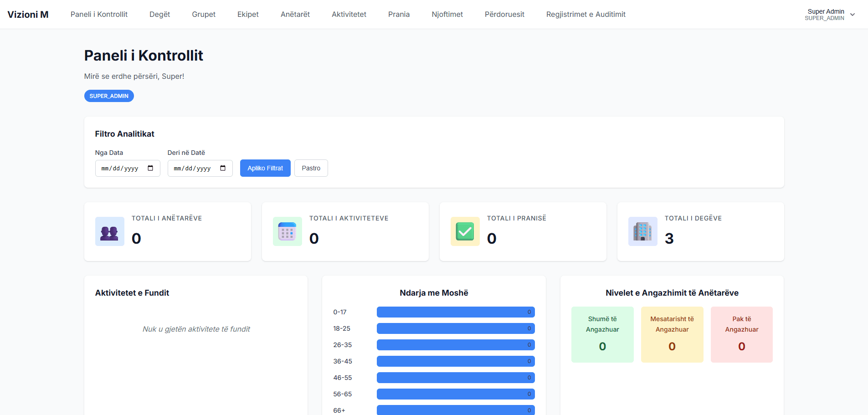This screenshot has width=868, height=415.
Task: Click the Shumë të Angazhuar engagement card
Action: click(602, 334)
